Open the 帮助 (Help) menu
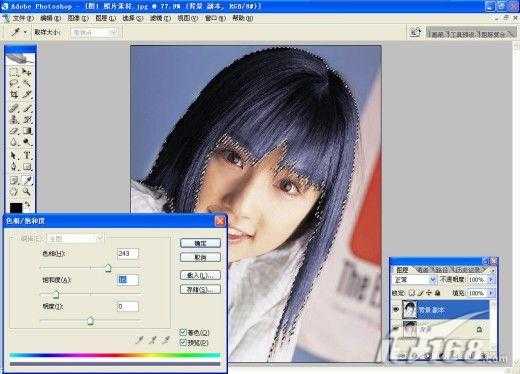The height and width of the screenshot is (374, 520). pyautogui.click(x=242, y=18)
